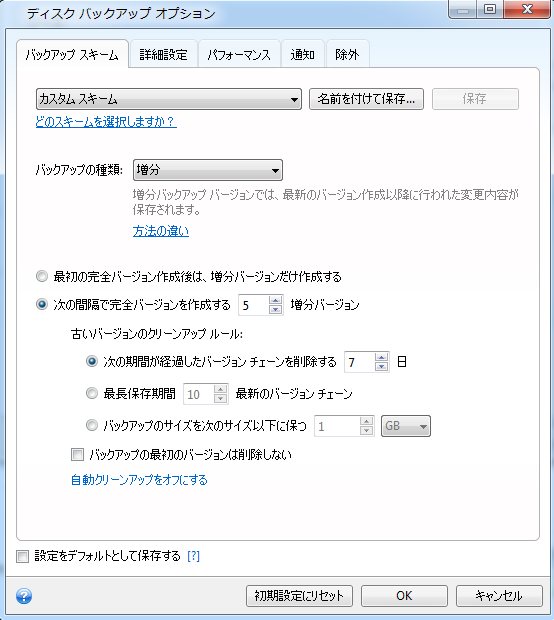Click the days field showing 7

[x=359, y=362]
